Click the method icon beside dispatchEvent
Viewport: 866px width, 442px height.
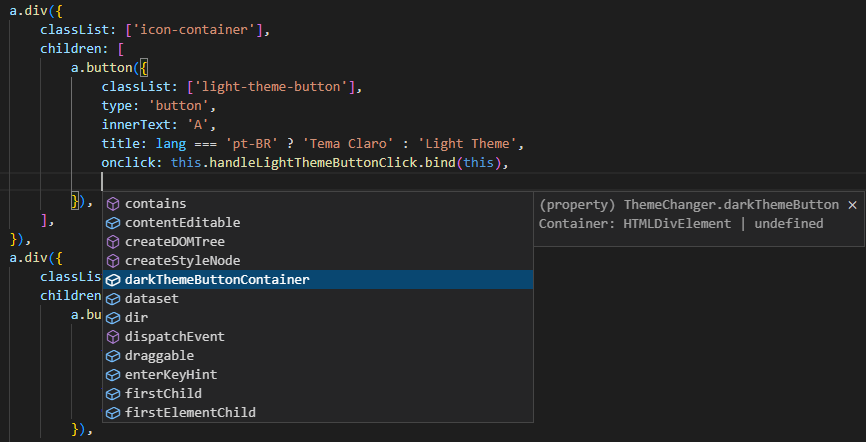pyautogui.click(x=113, y=336)
